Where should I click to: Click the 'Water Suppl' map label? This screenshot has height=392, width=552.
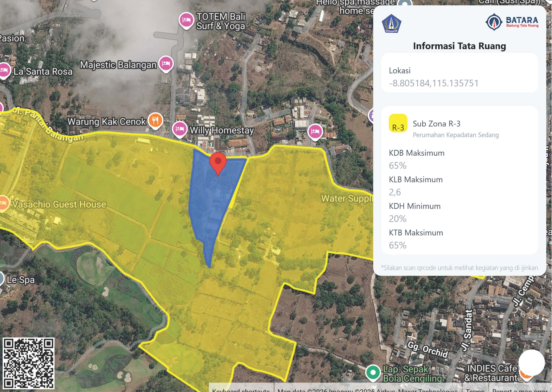(347, 198)
